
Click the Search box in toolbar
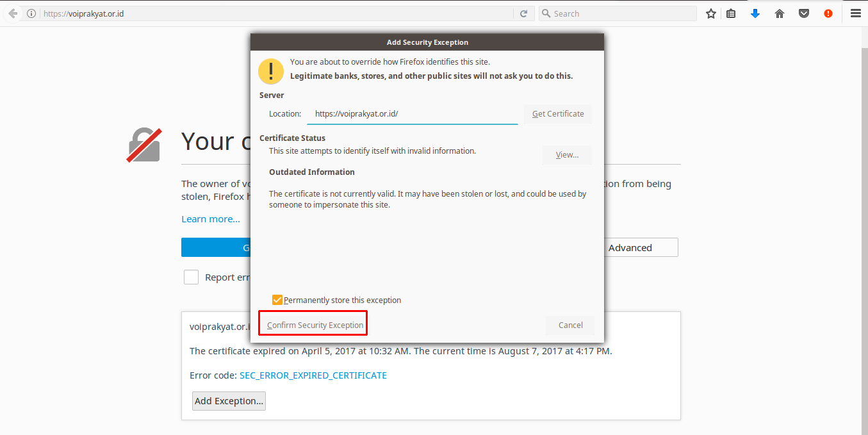618,13
